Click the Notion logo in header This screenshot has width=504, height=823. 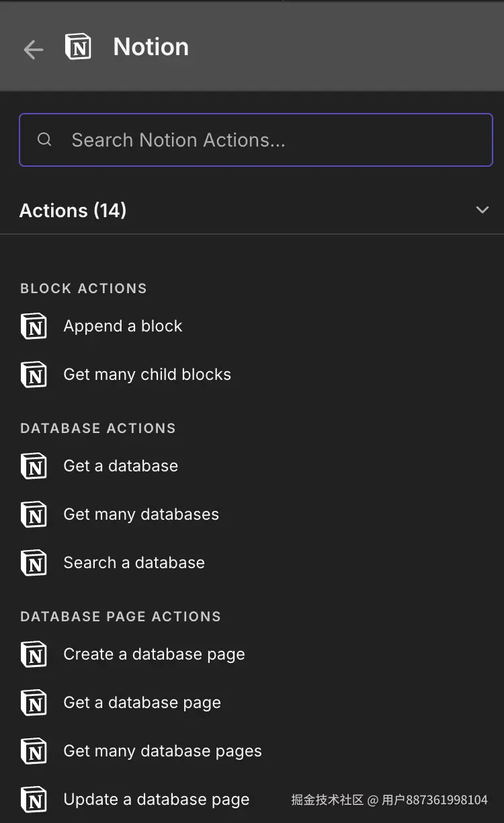78,47
